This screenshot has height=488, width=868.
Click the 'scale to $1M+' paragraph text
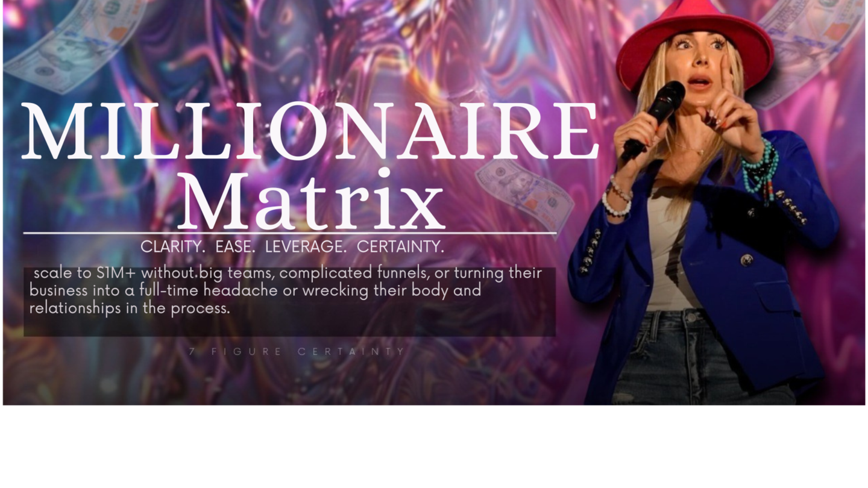click(x=286, y=291)
